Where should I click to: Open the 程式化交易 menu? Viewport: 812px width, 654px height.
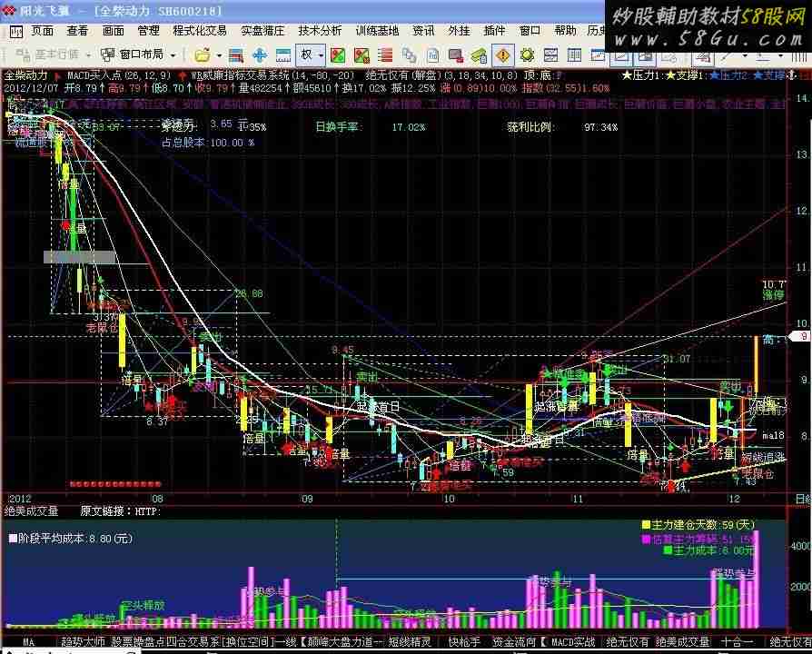pyautogui.click(x=200, y=31)
